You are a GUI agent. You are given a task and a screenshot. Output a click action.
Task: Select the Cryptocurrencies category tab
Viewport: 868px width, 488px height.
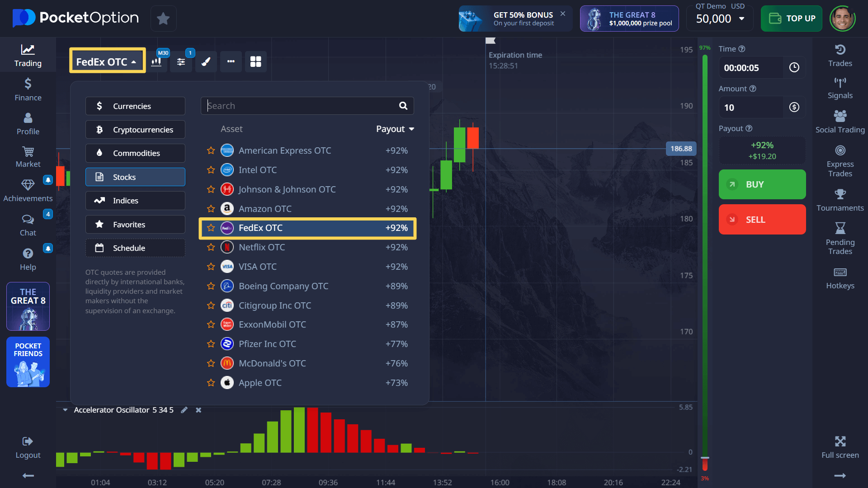click(x=135, y=130)
